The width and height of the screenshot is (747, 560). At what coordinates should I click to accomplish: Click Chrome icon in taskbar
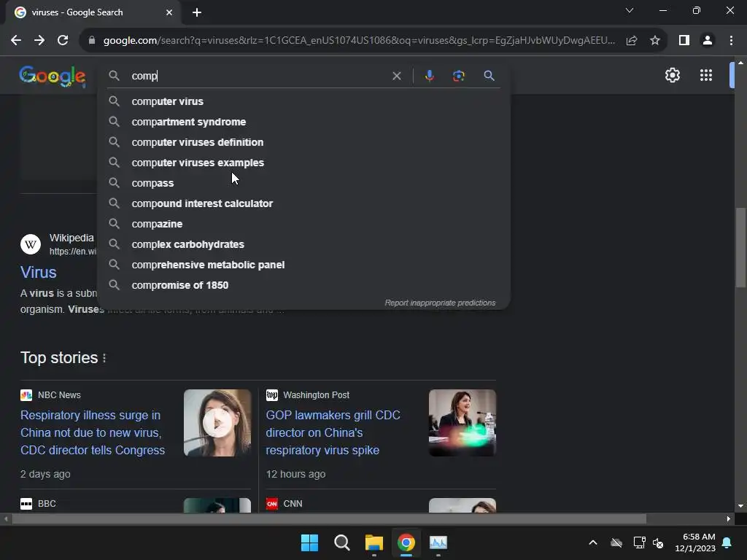406,542
